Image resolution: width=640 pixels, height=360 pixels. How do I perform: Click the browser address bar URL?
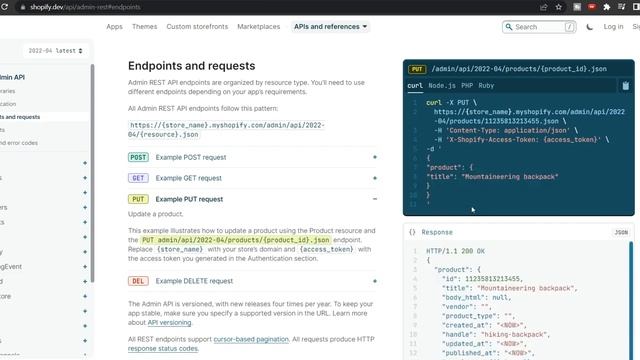pos(85,7)
